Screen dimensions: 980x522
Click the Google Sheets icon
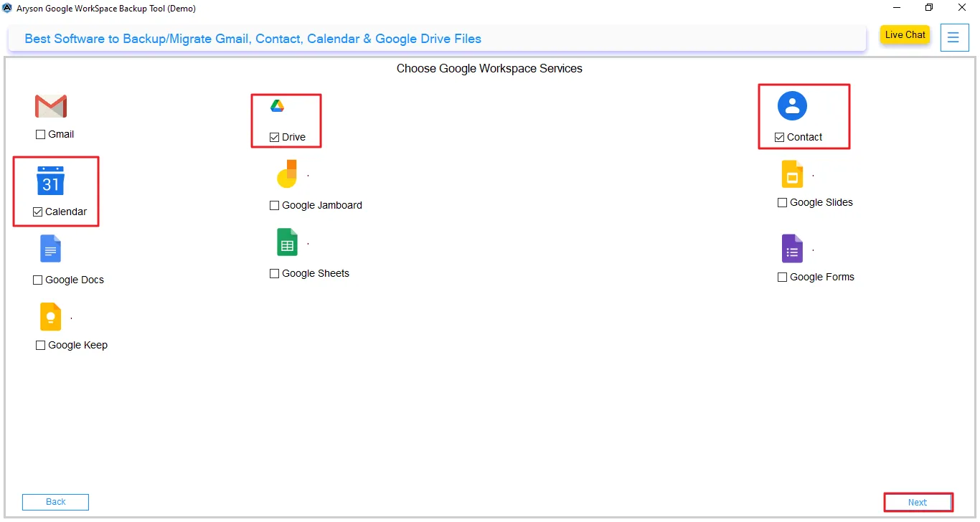(287, 242)
